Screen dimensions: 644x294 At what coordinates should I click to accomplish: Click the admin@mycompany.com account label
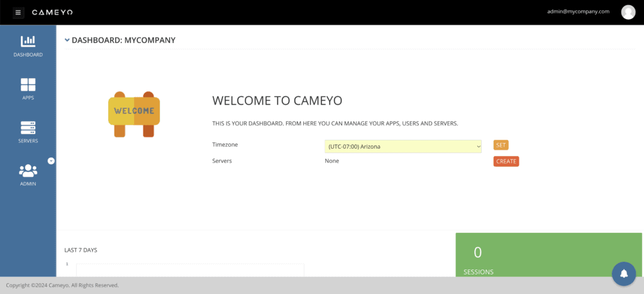pyautogui.click(x=579, y=11)
